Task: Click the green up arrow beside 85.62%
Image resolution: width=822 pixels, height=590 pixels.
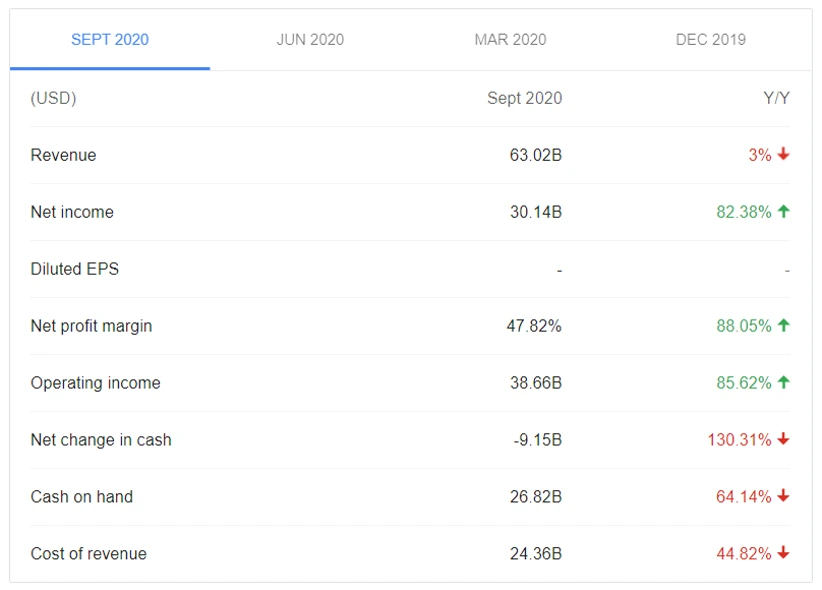Action: tap(783, 383)
